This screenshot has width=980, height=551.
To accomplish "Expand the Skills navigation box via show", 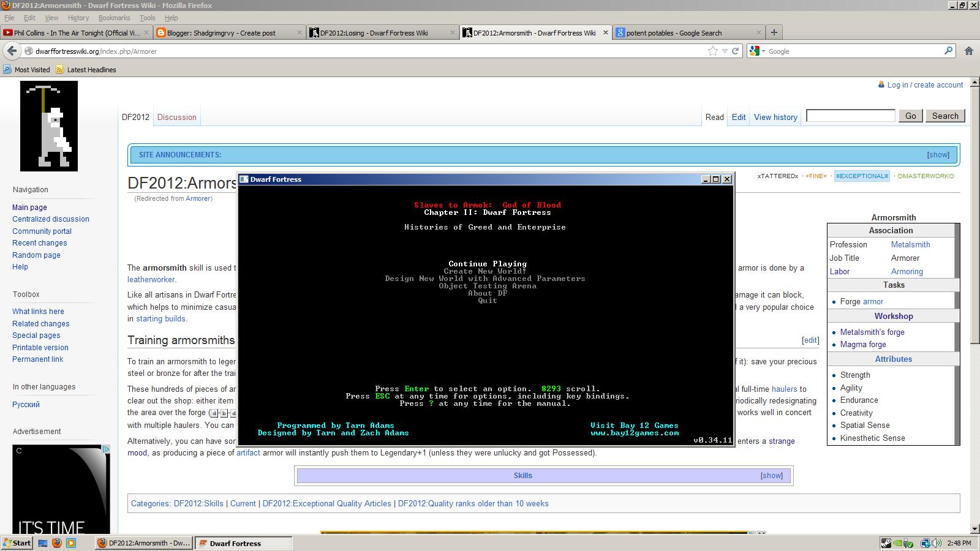I will coord(771,476).
